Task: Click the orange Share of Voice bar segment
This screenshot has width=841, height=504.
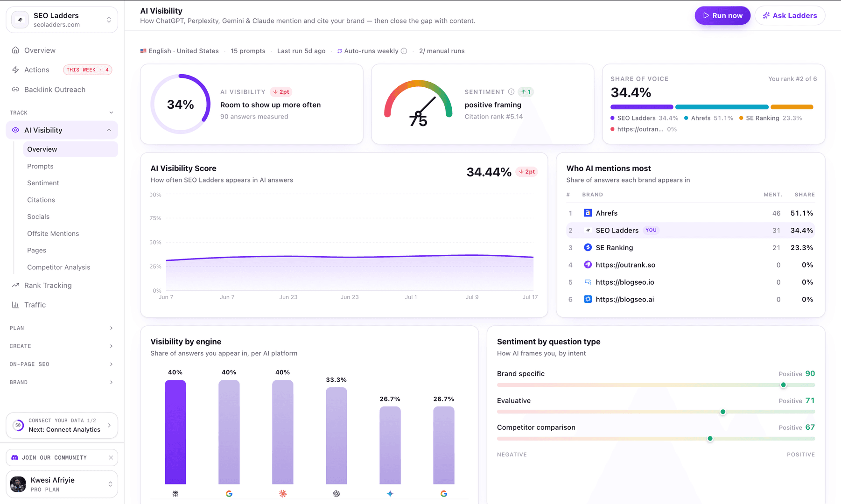Action: click(x=792, y=107)
